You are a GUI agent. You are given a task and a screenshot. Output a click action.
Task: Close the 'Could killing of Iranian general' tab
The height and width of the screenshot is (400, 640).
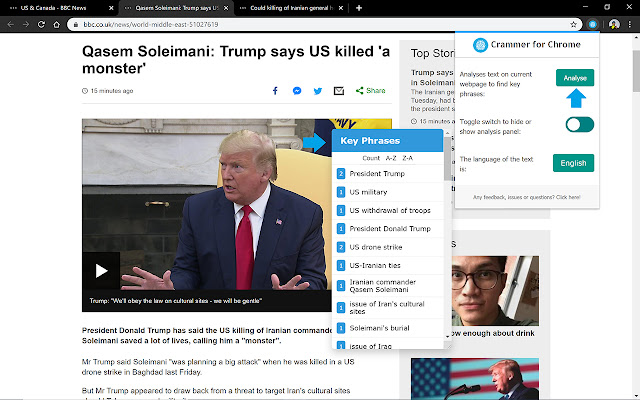coord(341,8)
